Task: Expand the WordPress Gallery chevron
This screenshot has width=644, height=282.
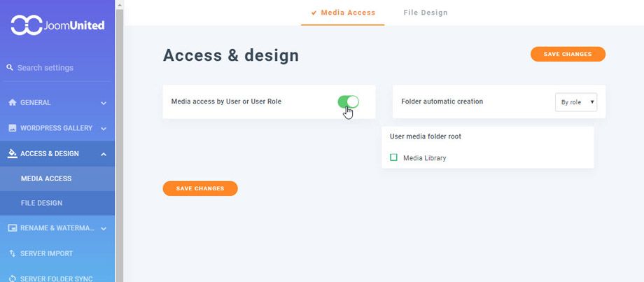Action: [104, 129]
